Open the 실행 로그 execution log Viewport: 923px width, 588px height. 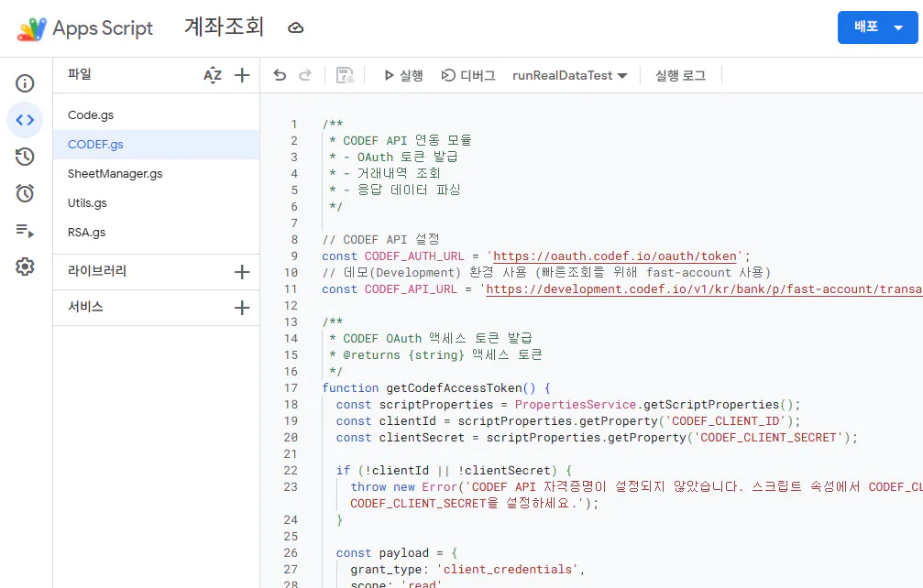[679, 75]
